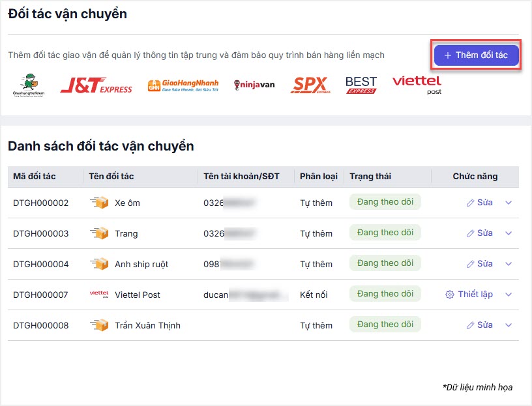This screenshot has width=532, height=406.
Task: Edit the Xe ôm partner with Sửa
Action: 479,203
